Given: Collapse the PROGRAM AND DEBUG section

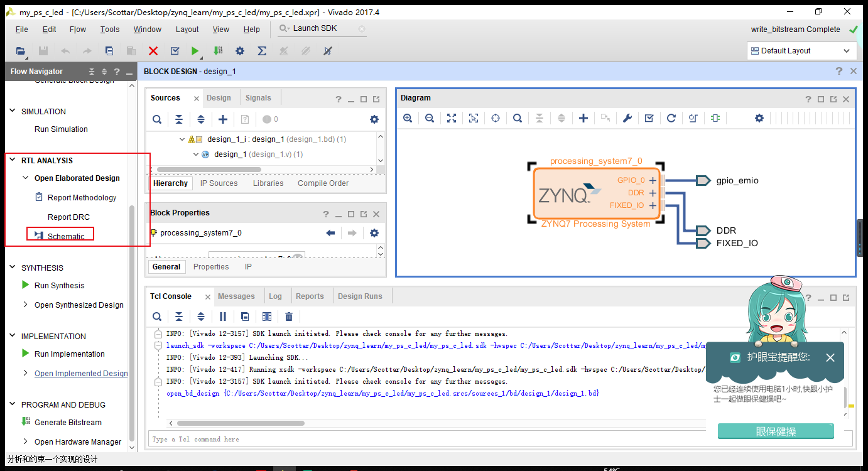Looking at the screenshot, I should [x=13, y=404].
